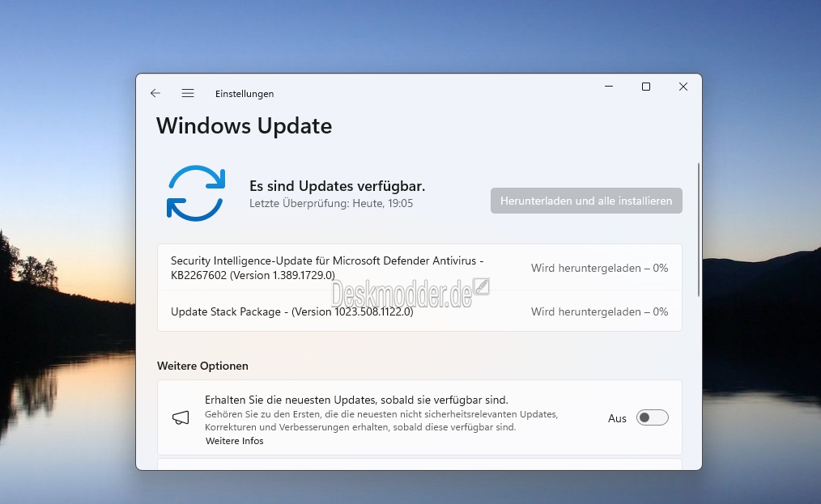Go back using the arrow icon
The width and height of the screenshot is (821, 504).
(x=155, y=93)
